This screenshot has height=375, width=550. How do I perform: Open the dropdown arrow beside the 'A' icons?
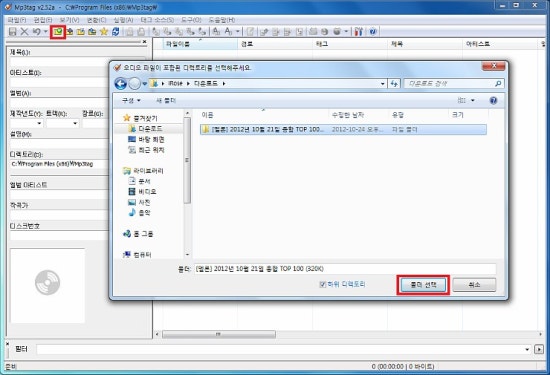(x=237, y=32)
